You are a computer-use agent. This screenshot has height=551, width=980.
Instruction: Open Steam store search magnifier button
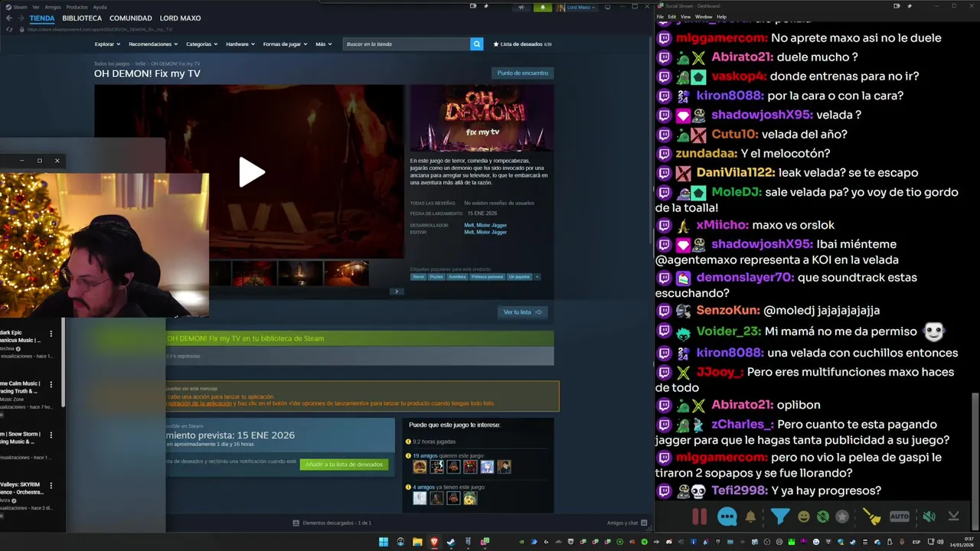click(x=476, y=44)
